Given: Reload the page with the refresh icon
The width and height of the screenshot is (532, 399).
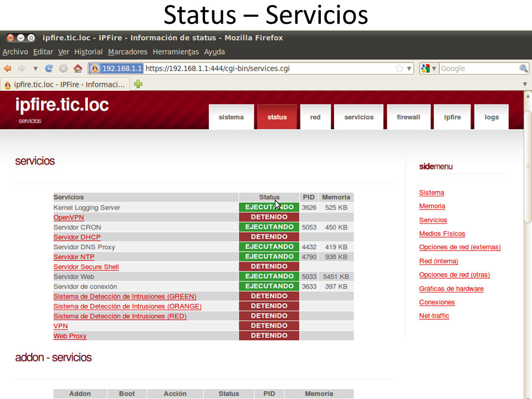Looking at the screenshot, I should coord(49,69).
